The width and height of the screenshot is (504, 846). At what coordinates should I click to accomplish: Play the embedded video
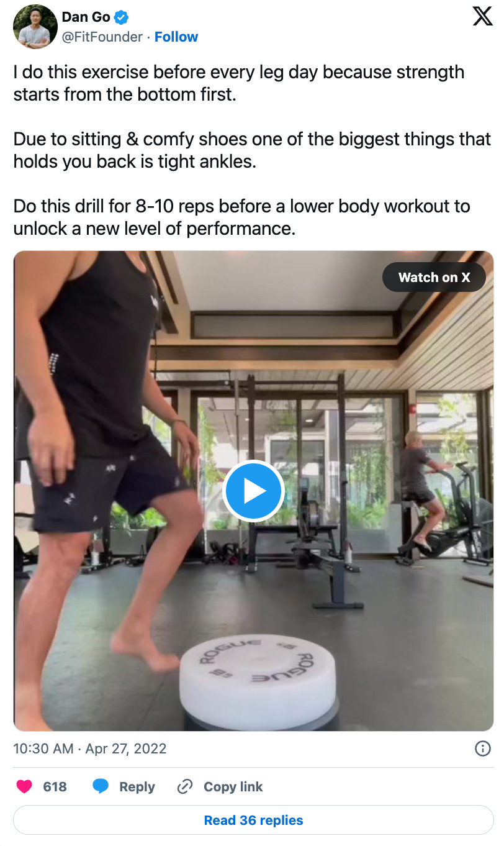coord(253,491)
